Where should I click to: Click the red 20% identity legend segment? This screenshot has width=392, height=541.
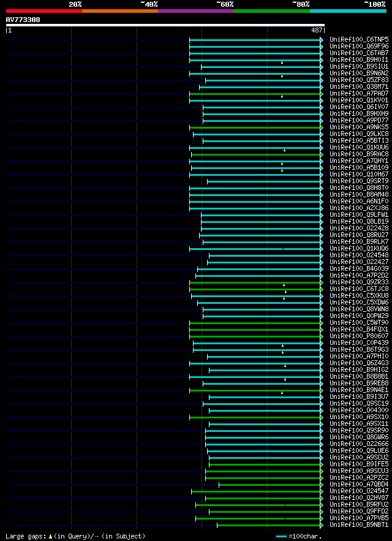pos(44,11)
